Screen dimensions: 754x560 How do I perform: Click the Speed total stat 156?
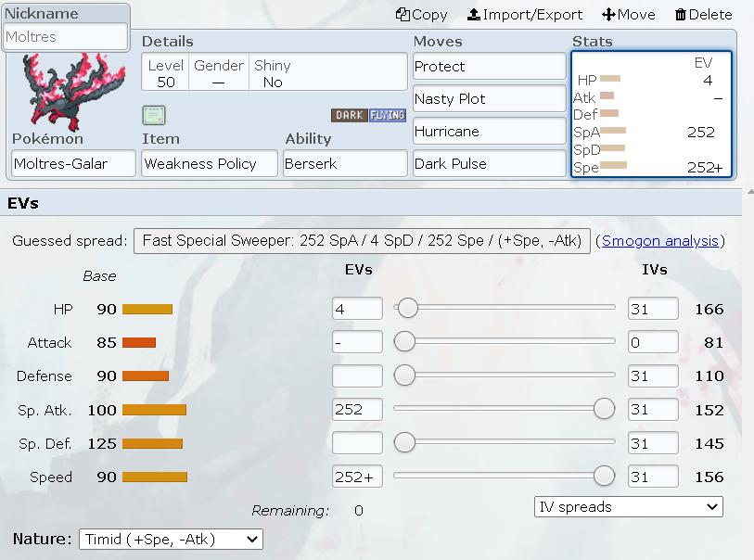[x=709, y=477]
